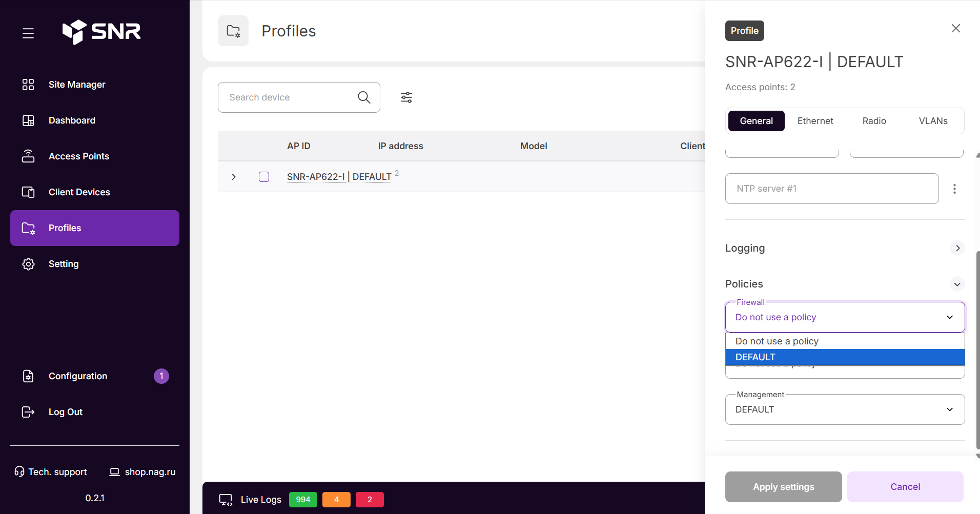Viewport: 980px width, 514px height.
Task: Open the shop.nag.ru link
Action: pos(142,472)
